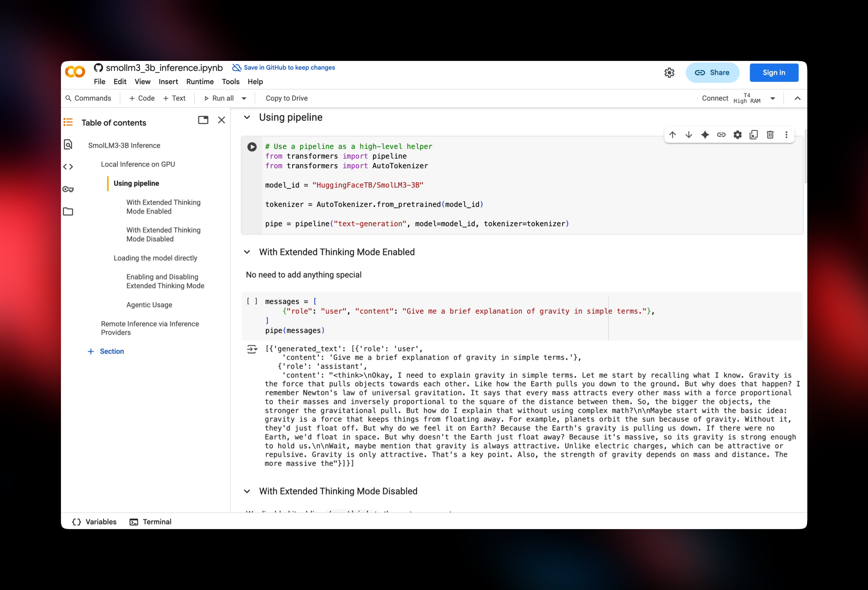The image size is (868, 590).
Task: Toggle the cell output options icon
Action: 252,349
